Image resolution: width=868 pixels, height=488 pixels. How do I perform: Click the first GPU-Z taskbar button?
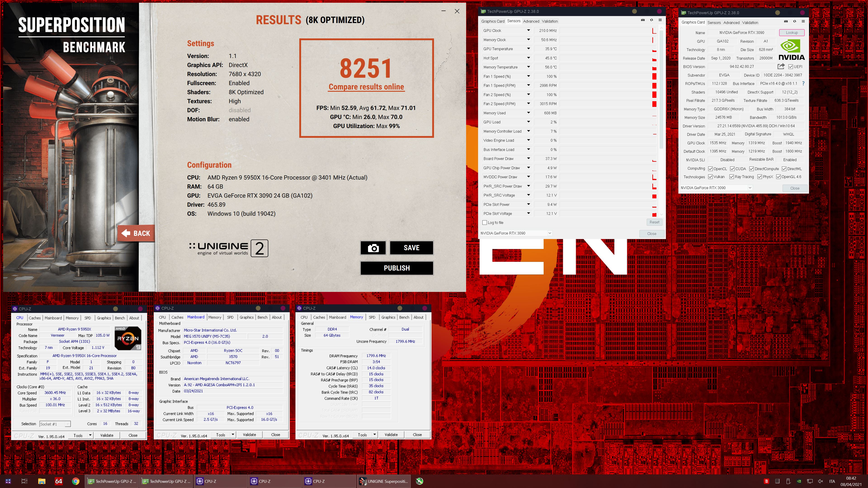(x=112, y=481)
